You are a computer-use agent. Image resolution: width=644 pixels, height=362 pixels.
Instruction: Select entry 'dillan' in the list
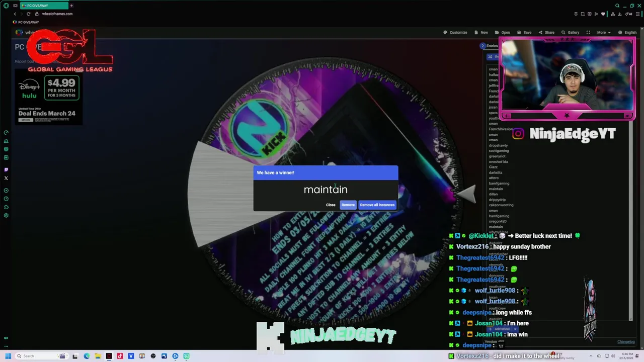point(493,194)
